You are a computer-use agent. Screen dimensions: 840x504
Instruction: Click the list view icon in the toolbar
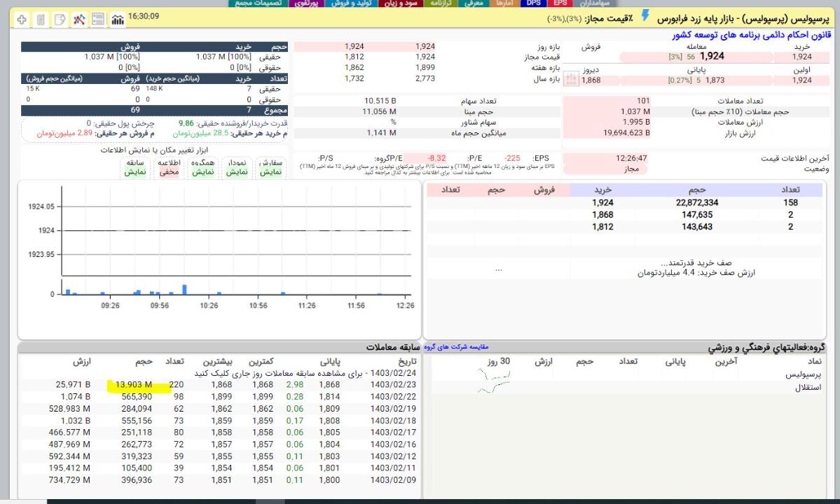click(98, 19)
